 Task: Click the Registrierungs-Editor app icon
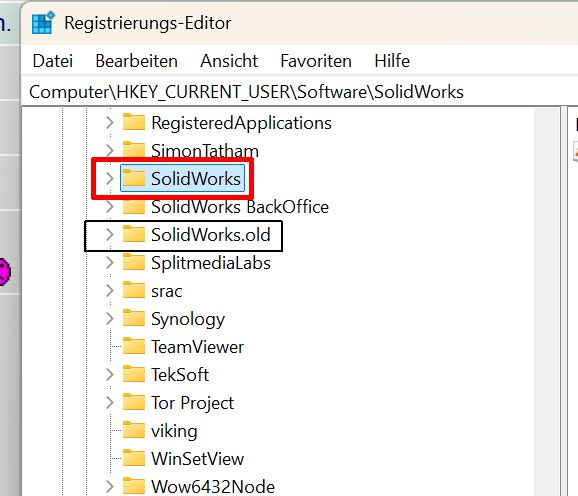pos(43,23)
